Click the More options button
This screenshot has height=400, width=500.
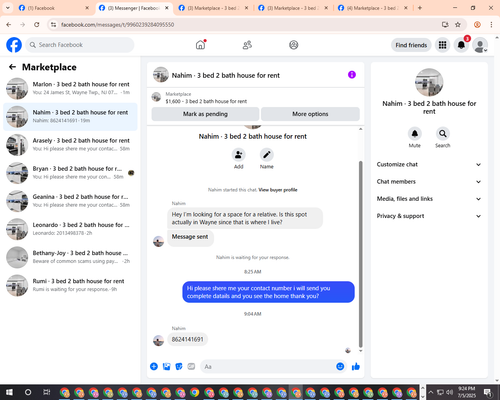(x=310, y=114)
